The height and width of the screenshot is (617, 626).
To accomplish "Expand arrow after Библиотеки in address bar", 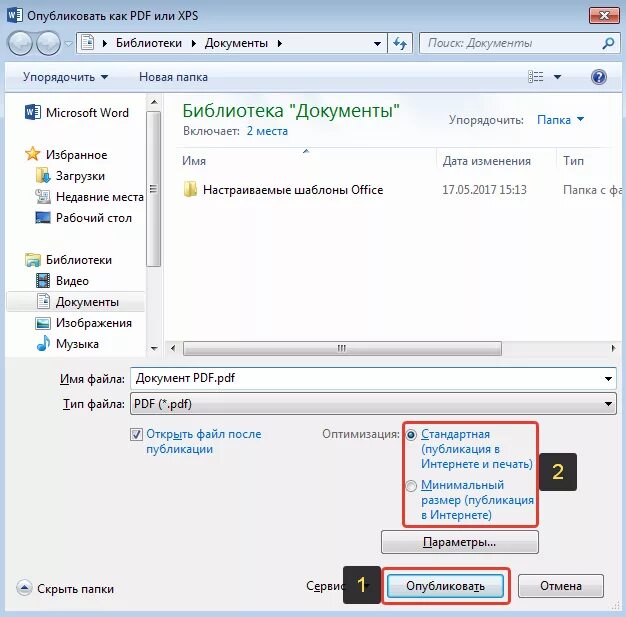I will [193, 43].
